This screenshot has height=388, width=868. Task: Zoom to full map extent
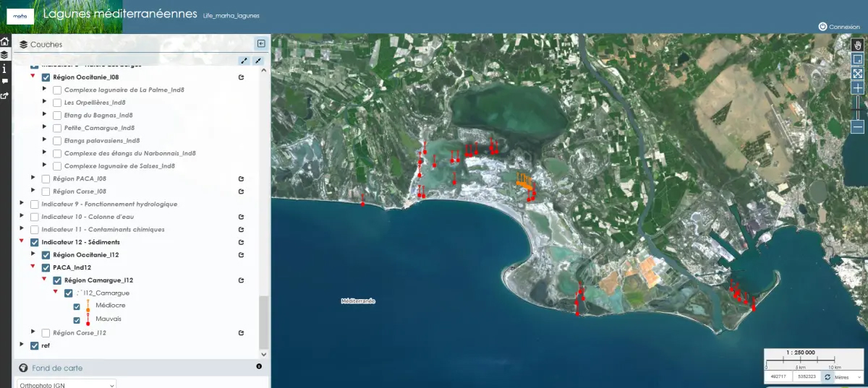858,74
